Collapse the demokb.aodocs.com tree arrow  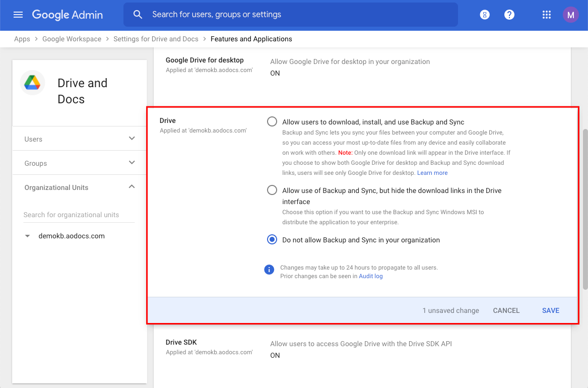point(27,236)
